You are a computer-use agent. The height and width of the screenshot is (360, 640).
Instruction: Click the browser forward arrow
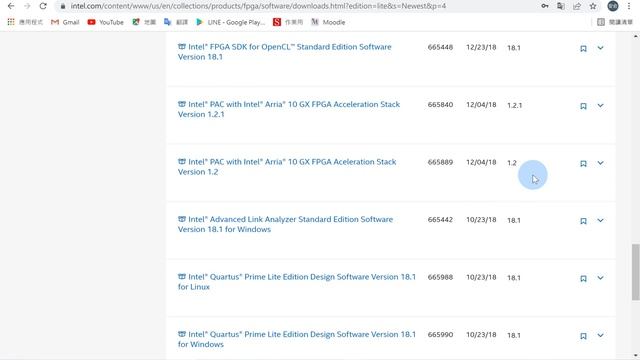pos(27,6)
